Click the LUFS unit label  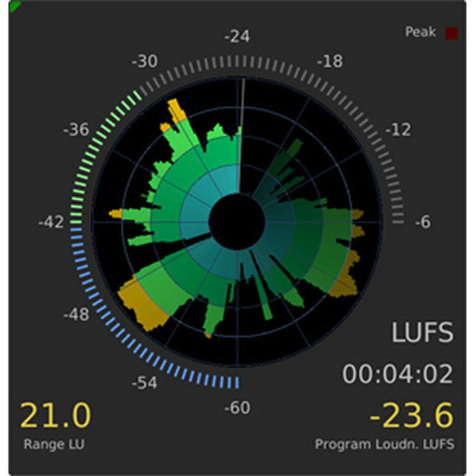pos(422,332)
